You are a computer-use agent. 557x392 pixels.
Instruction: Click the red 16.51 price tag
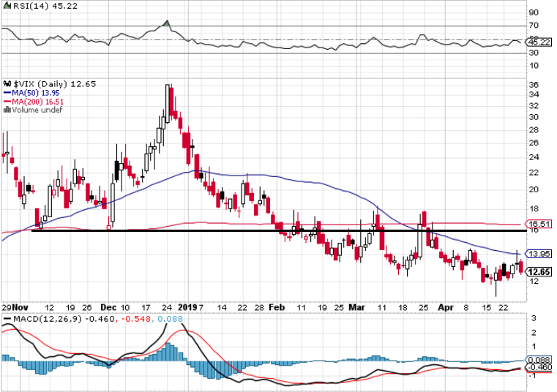click(538, 225)
